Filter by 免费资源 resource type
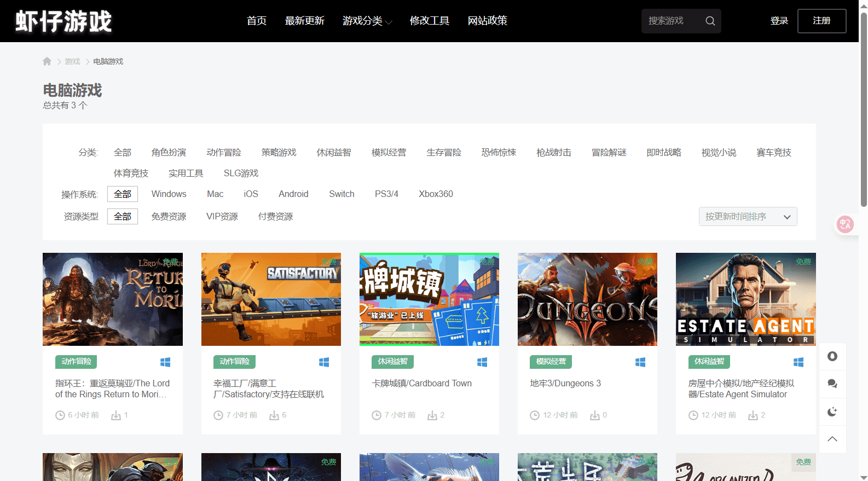Image resolution: width=868 pixels, height=481 pixels. (169, 217)
